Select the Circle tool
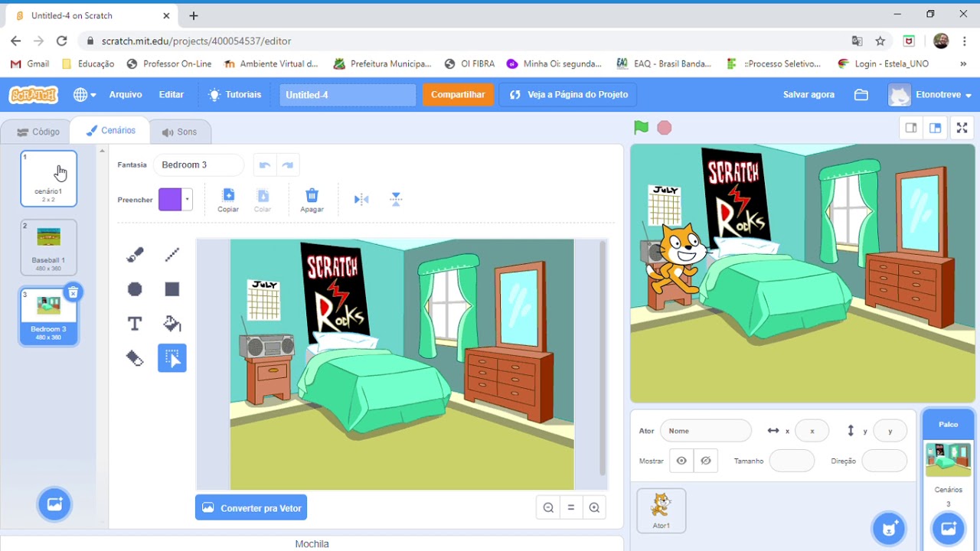 click(x=135, y=289)
